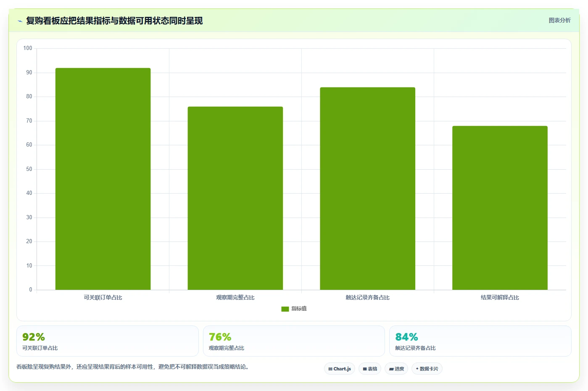The height and width of the screenshot is (391, 588).
Task: Click the 触达记录齐备占比 axis label
Action: (368, 297)
